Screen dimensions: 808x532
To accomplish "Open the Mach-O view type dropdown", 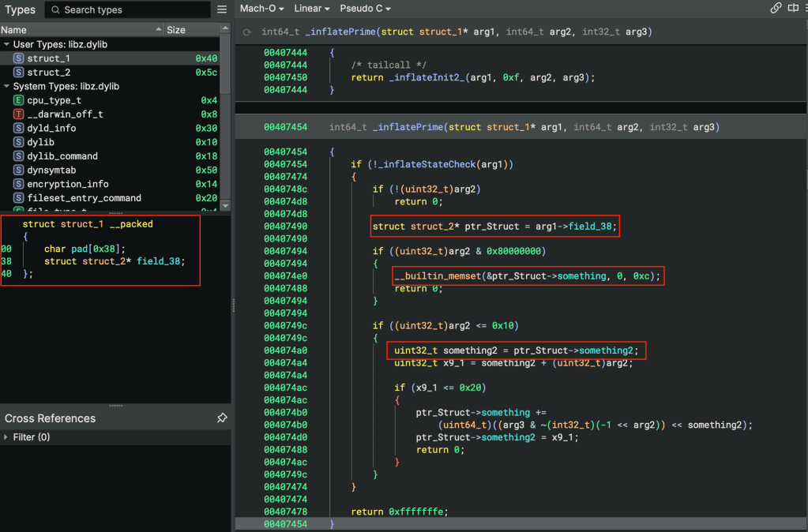I will (x=261, y=9).
